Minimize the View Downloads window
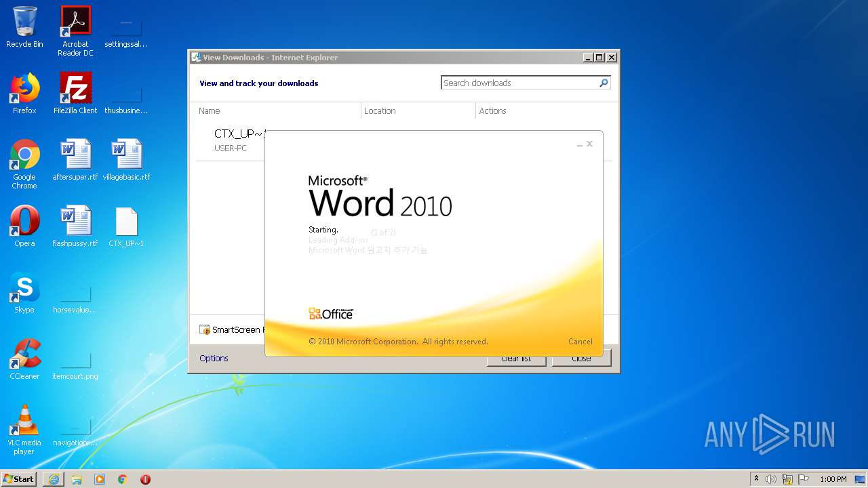 (x=588, y=58)
